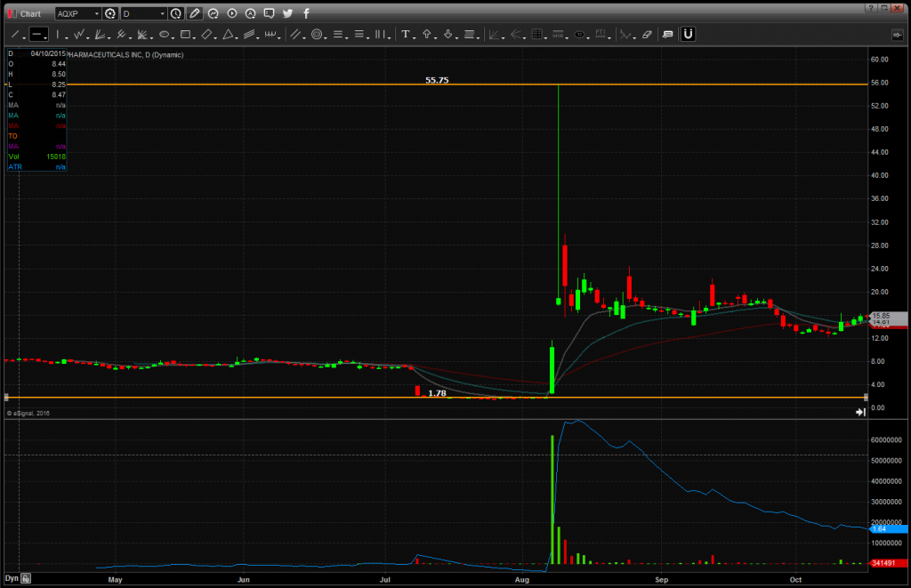
Task: Select the eraser drawing tool
Action: click(x=647, y=35)
